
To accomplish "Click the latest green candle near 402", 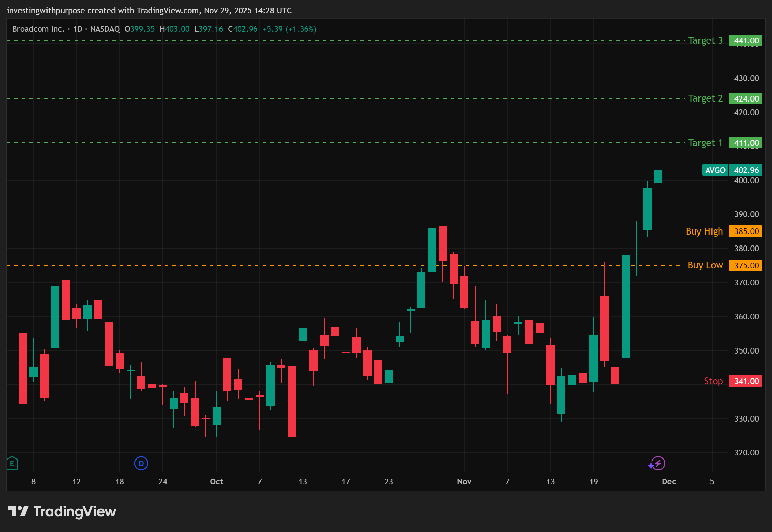I will [x=658, y=176].
